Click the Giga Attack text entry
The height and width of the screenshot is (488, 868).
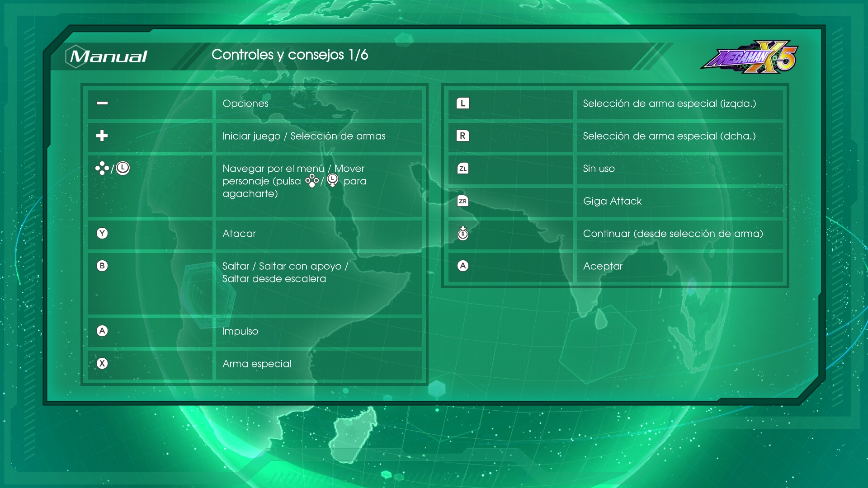click(612, 201)
